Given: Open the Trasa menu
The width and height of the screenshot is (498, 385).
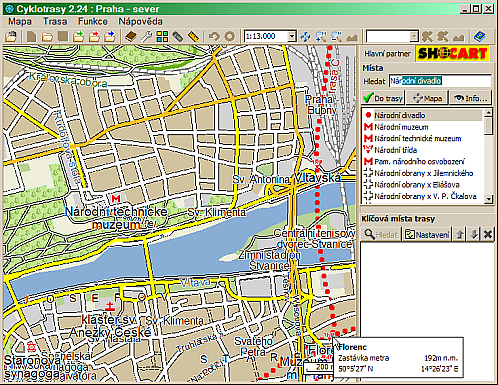Looking at the screenshot, I should point(55,21).
